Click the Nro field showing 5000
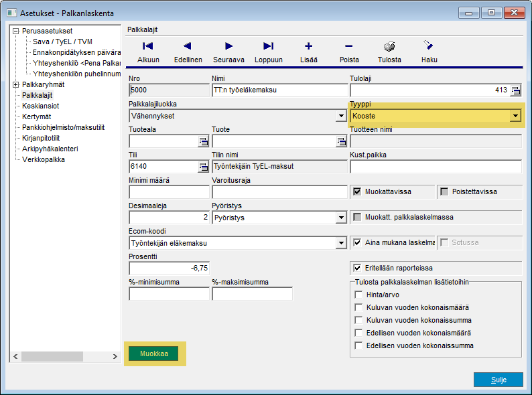532x395 pixels. click(x=169, y=90)
